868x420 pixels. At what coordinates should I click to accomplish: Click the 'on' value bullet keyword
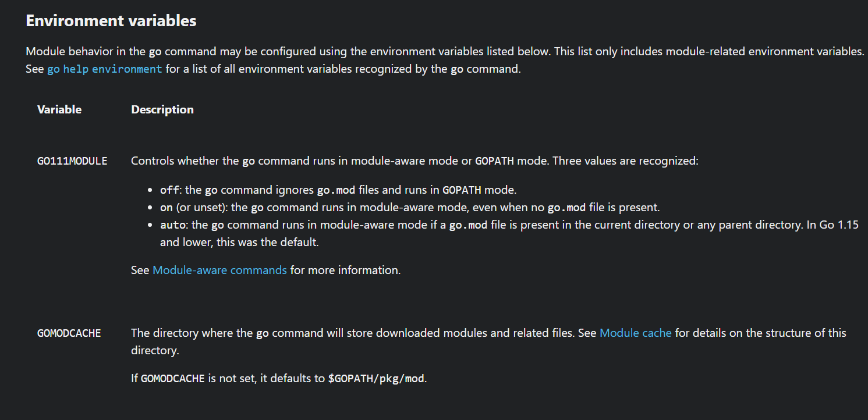pyautogui.click(x=166, y=207)
